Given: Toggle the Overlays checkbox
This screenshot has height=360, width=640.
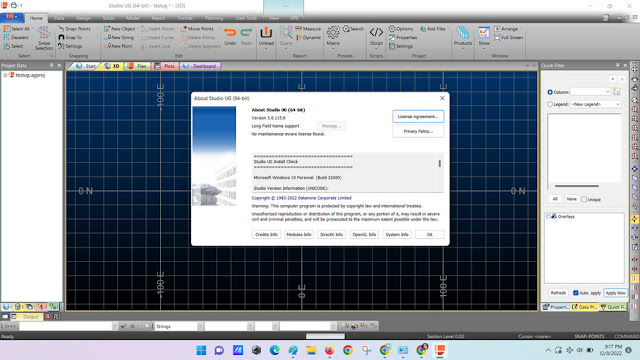Looking at the screenshot, I should click(x=549, y=216).
